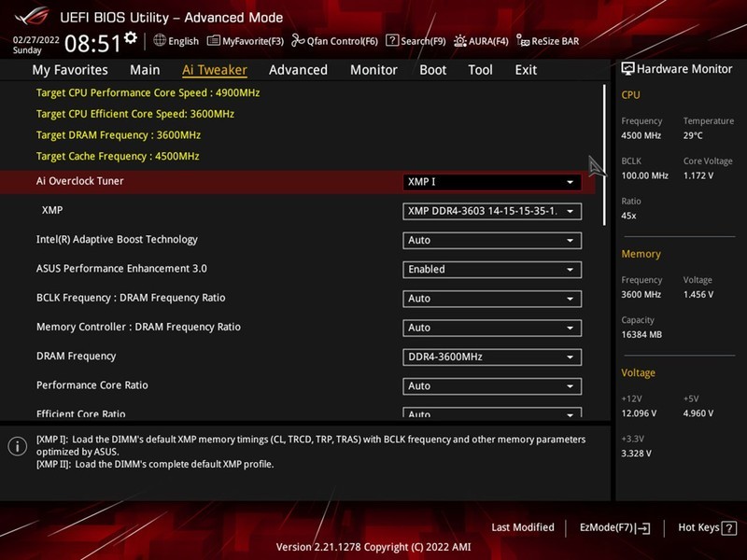The height and width of the screenshot is (560, 747).
Task: Click Search(F9) question mark icon
Action: click(393, 41)
